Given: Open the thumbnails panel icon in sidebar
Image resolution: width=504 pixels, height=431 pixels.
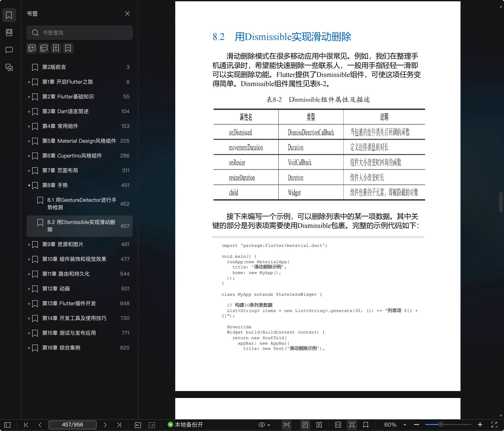Looking at the screenshot, I should coord(9,33).
